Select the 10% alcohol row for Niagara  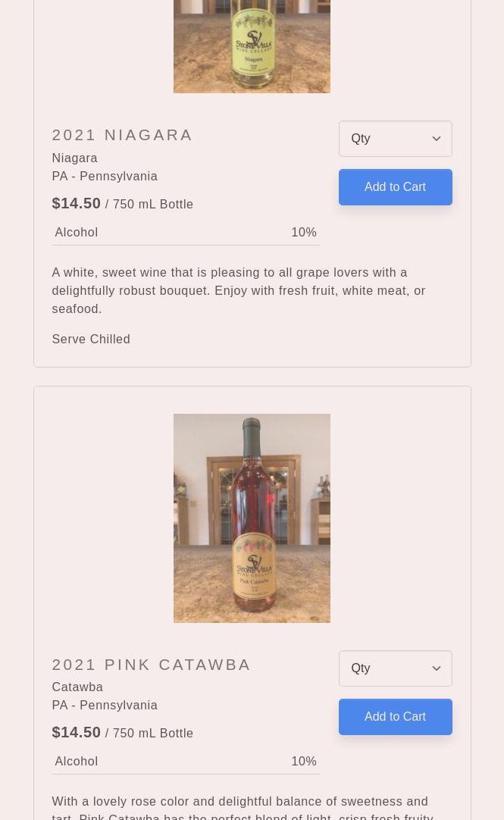[x=186, y=233]
